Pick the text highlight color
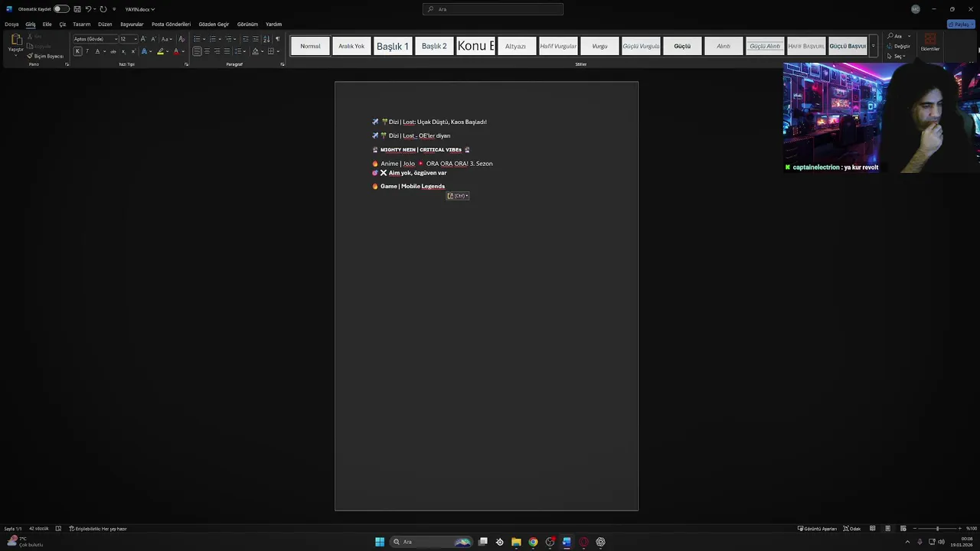980x551 pixels. pos(160,51)
